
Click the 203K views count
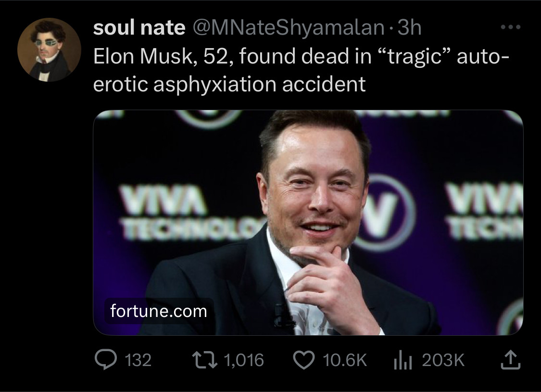[x=443, y=360]
